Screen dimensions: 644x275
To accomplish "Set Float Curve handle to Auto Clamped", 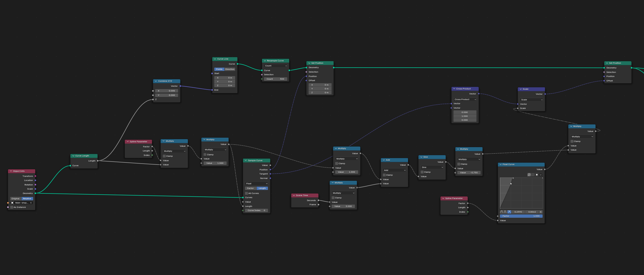I will coord(509,212).
